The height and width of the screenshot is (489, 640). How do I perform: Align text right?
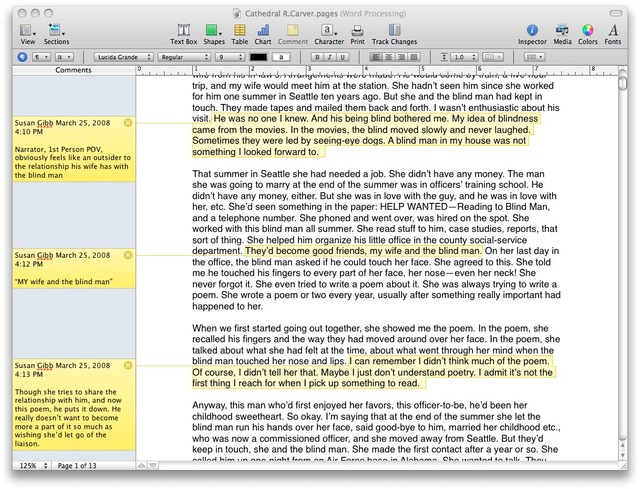click(401, 57)
